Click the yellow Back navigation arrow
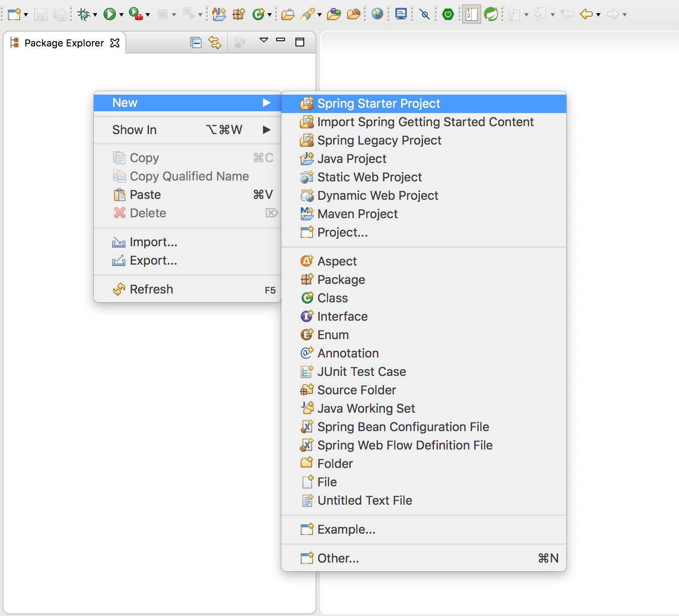The width and height of the screenshot is (679, 616). [x=586, y=14]
